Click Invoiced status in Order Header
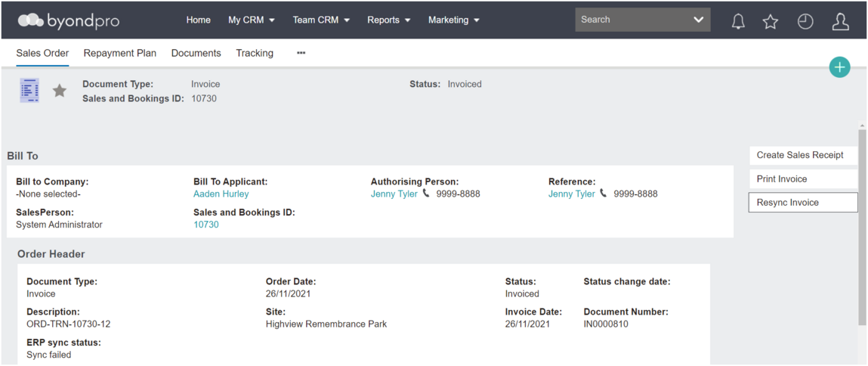 click(522, 294)
